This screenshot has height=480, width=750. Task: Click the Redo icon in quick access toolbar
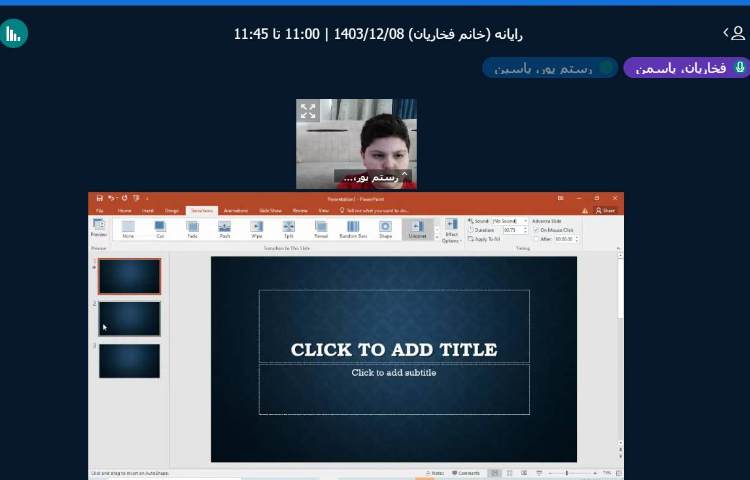pos(124,198)
